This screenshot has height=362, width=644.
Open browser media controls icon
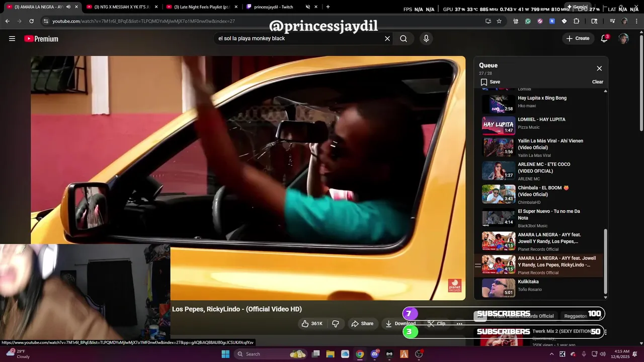[612, 21]
